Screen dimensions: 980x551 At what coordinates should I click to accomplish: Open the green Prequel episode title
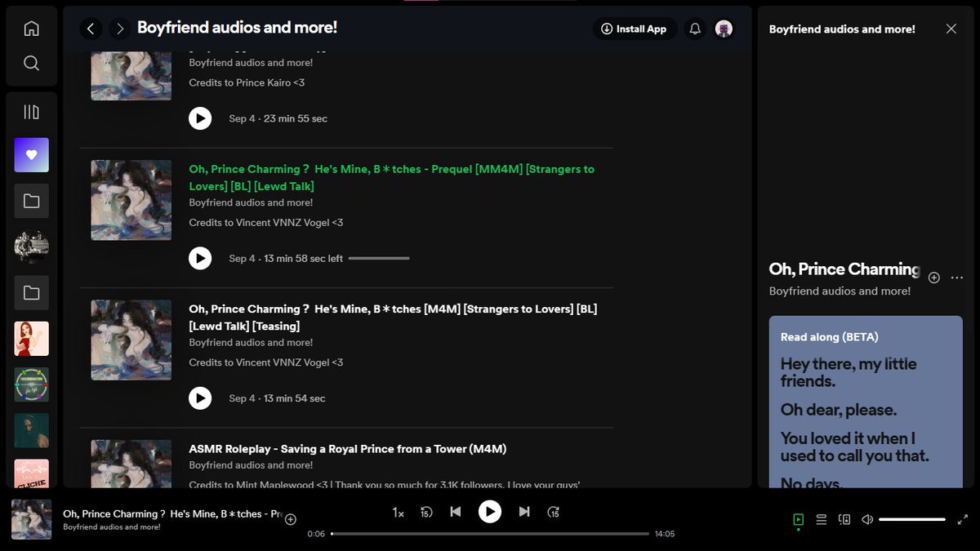[392, 178]
